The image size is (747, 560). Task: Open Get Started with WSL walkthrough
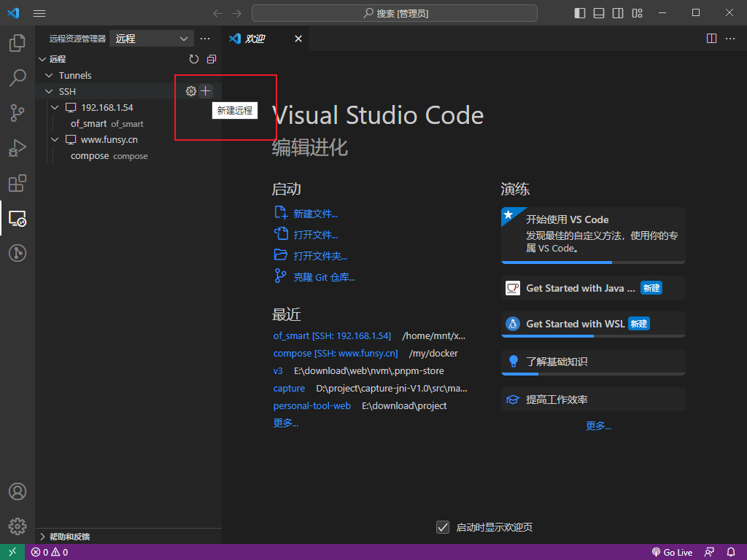593,324
